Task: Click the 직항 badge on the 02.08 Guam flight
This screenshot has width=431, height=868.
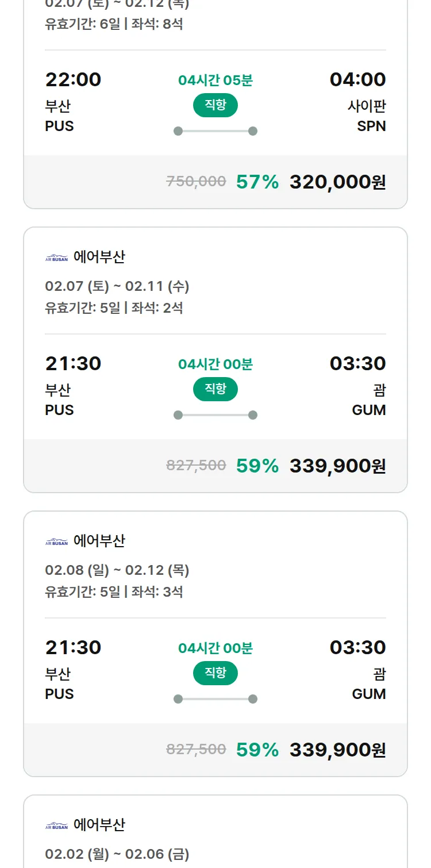Action: (215, 673)
